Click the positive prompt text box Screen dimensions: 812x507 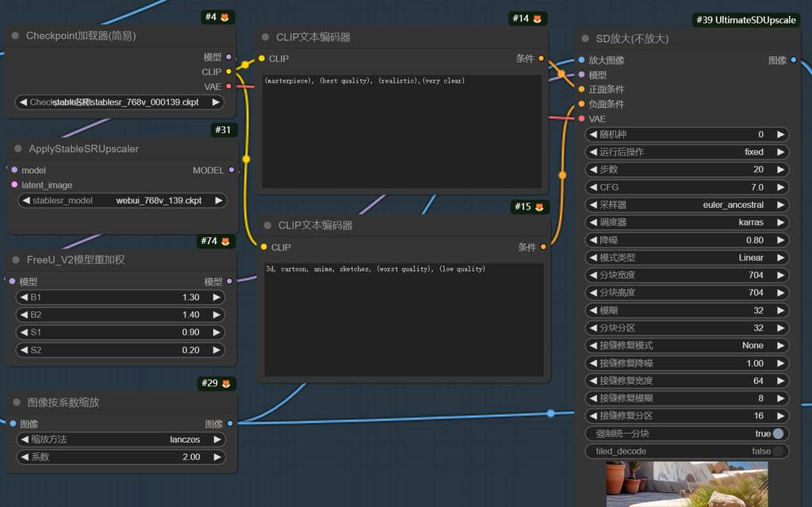click(x=402, y=131)
